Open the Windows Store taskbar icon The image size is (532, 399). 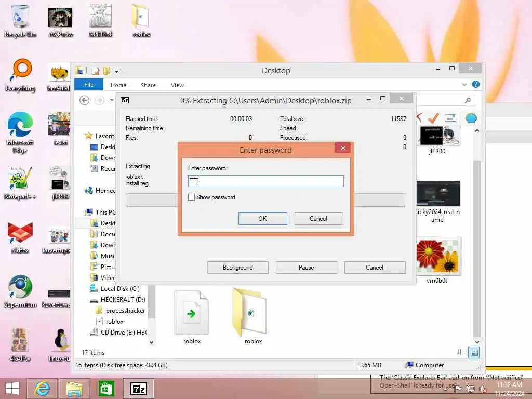[106, 389]
